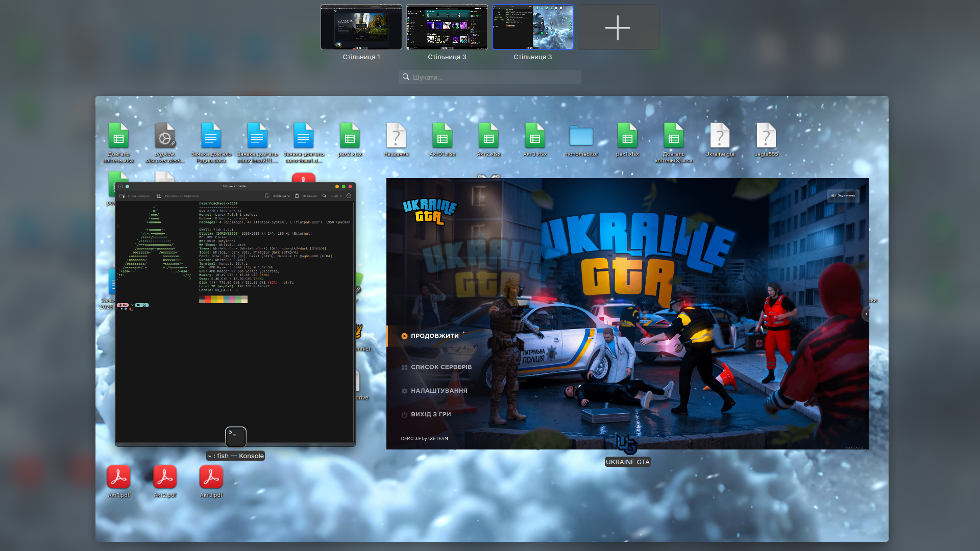
Task: Select the Название unknown file icon
Action: pos(396,136)
